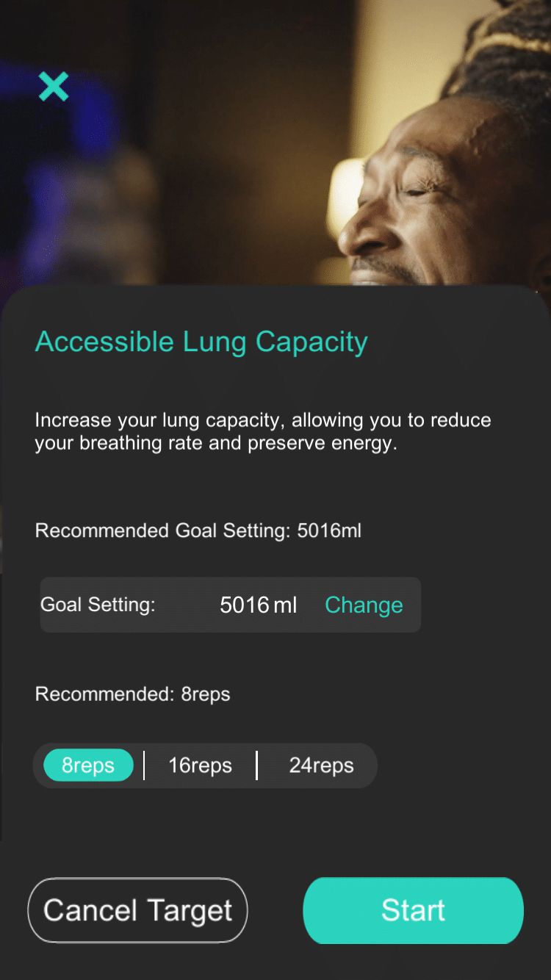551x980 pixels.
Task: Open the goal setting editor via Change
Action: click(x=364, y=605)
